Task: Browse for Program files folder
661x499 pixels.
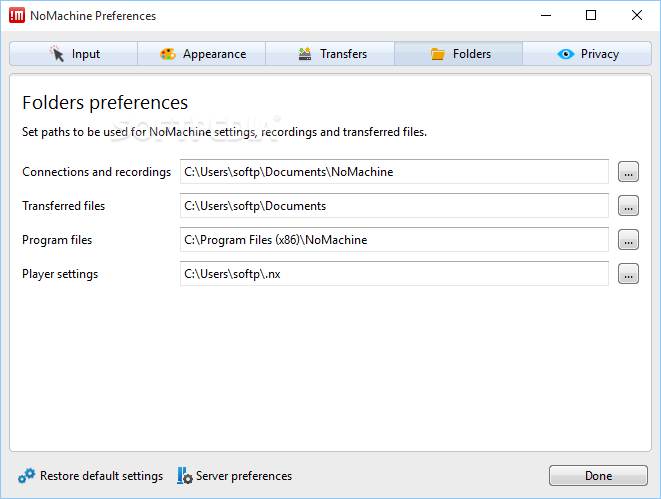Action: (628, 240)
